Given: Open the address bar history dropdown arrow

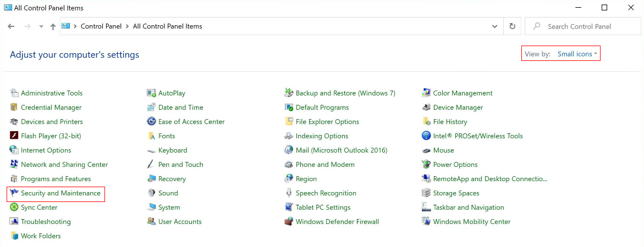Looking at the screenshot, I should point(495,26).
